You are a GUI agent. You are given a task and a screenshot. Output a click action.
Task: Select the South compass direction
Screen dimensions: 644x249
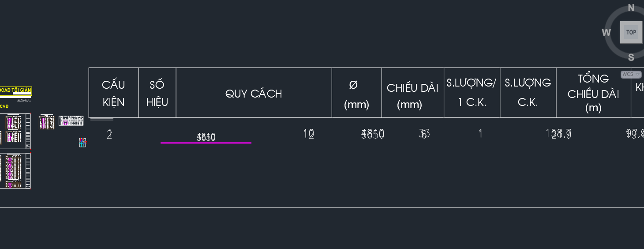point(631,57)
